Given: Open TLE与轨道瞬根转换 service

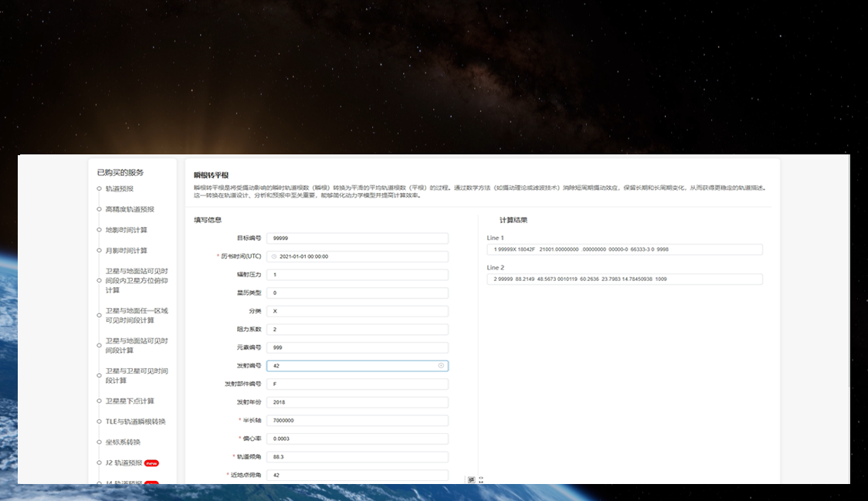Looking at the screenshot, I should [x=133, y=420].
